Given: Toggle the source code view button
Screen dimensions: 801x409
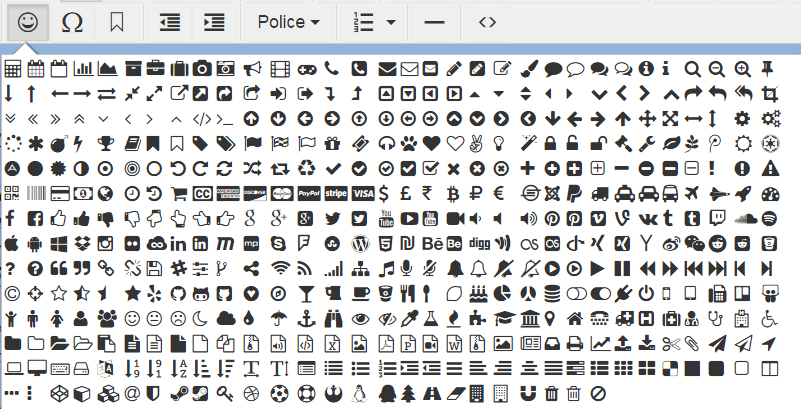Looking at the screenshot, I should 487,22.
